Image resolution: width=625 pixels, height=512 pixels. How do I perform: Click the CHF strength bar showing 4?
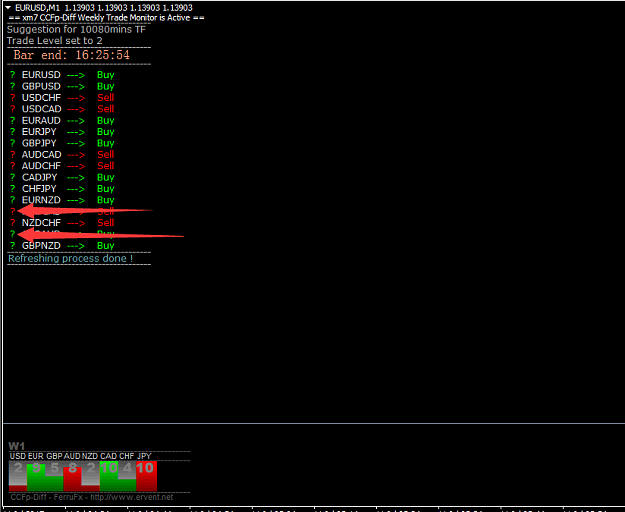tap(127, 476)
